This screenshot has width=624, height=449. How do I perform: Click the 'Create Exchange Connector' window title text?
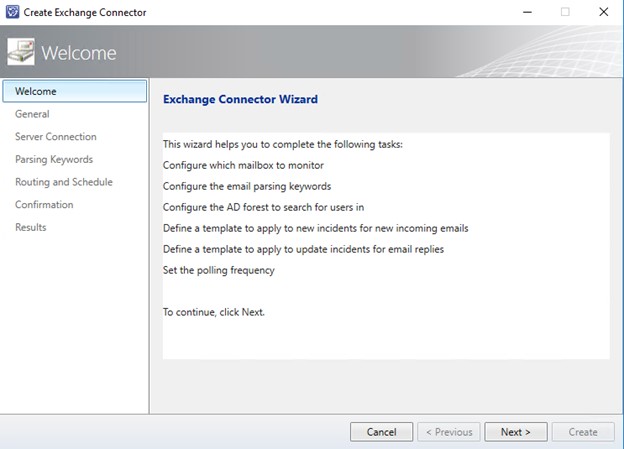pos(85,12)
